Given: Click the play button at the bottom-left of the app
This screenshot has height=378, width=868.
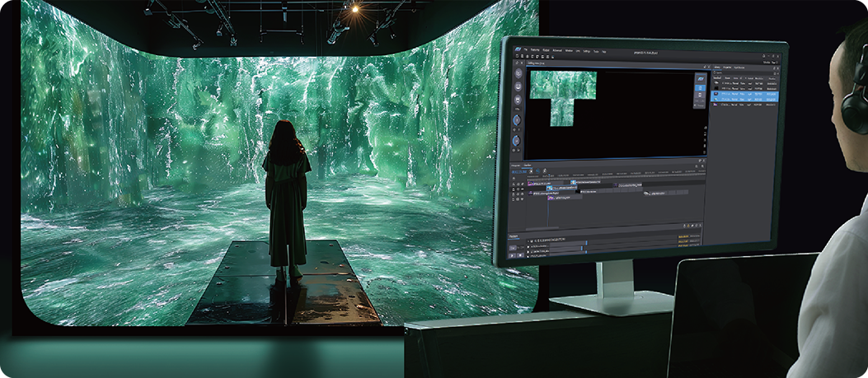Looking at the screenshot, I should pos(512,255).
